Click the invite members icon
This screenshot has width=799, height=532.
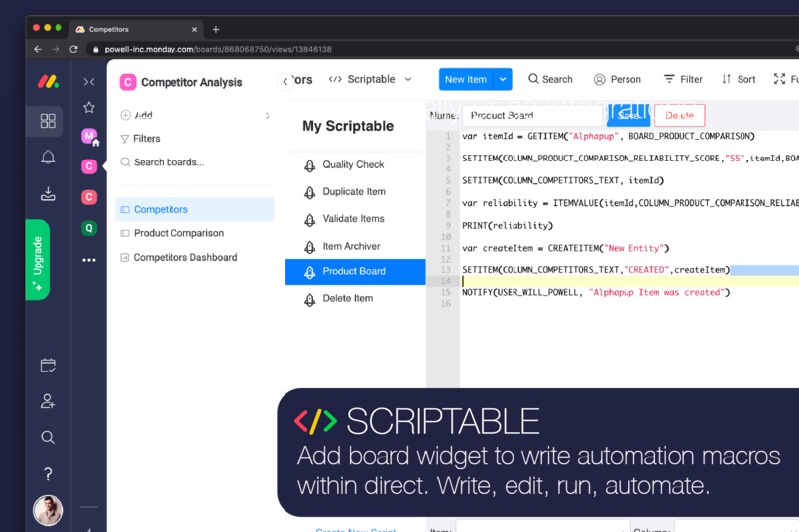click(48, 401)
